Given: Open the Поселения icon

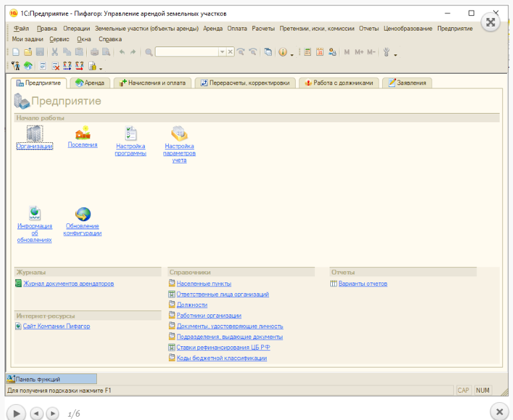Looking at the screenshot, I should click(x=82, y=133).
